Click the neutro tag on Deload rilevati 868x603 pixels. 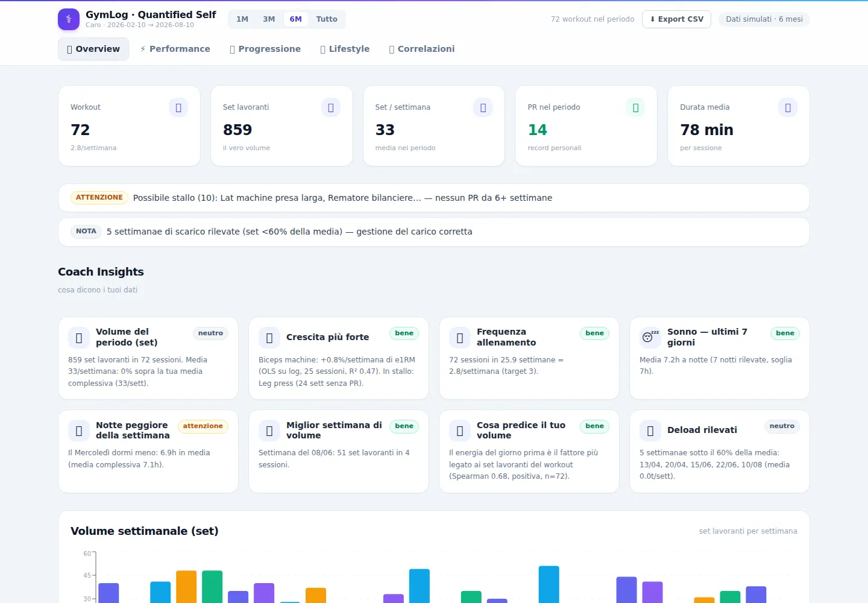[x=782, y=426]
